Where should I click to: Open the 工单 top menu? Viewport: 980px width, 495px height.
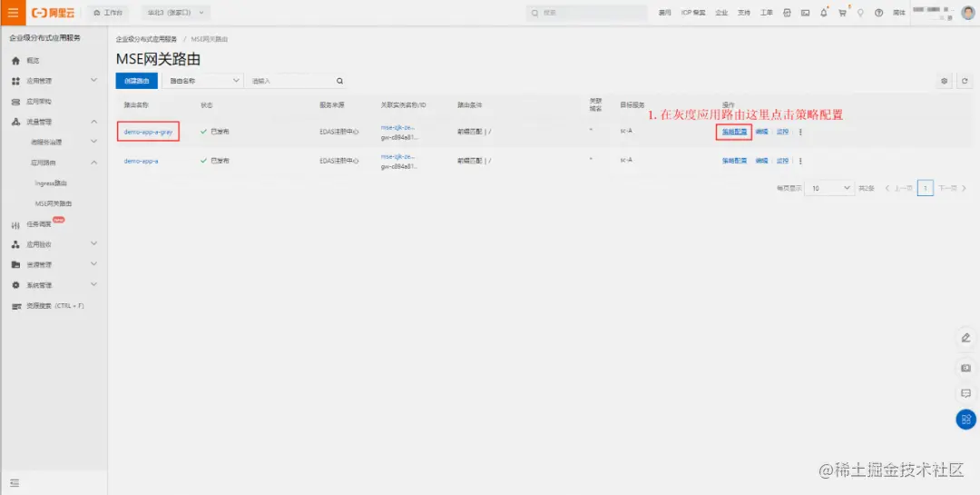pyautogui.click(x=766, y=13)
